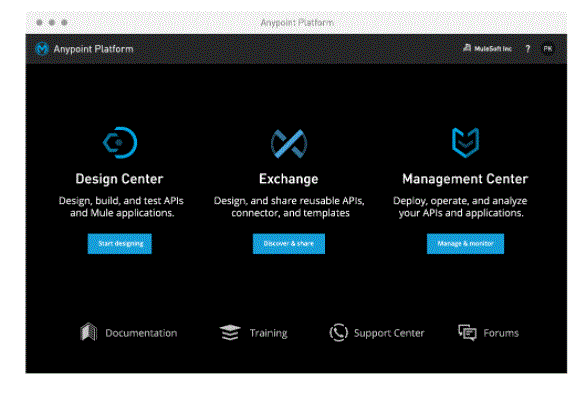
Task: Click the Support Center phone icon
Action: tap(339, 332)
